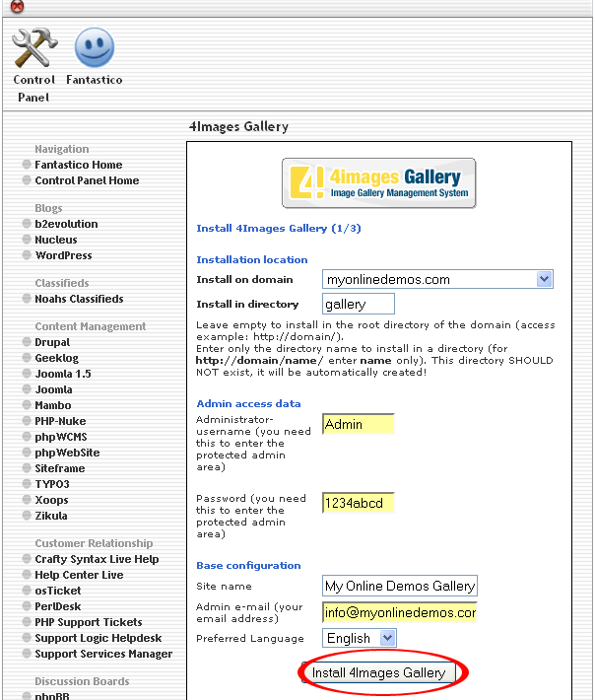Click the bullet icon beside Drupal

[27, 342]
